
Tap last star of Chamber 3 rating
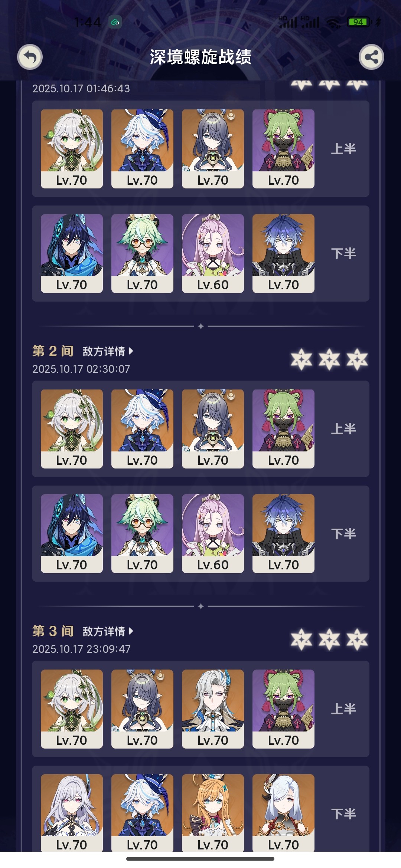357,639
